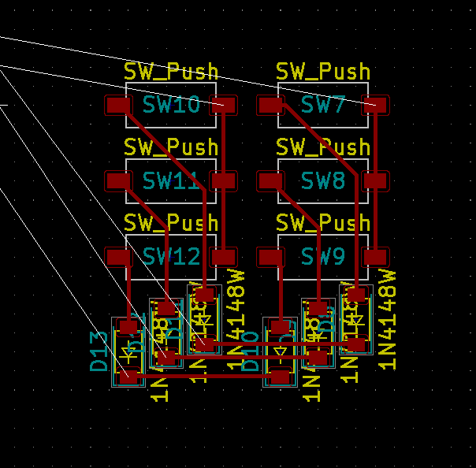Click SW_Push value text above SW10
The width and height of the screenshot is (476, 468).
(x=170, y=72)
